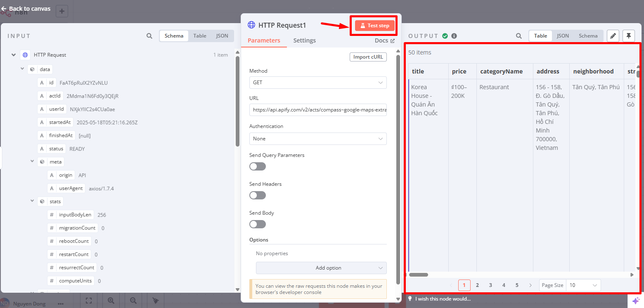Viewport: 644px width, 308px height.
Task: Enable Send Query Parameters toggle
Action: (x=258, y=166)
